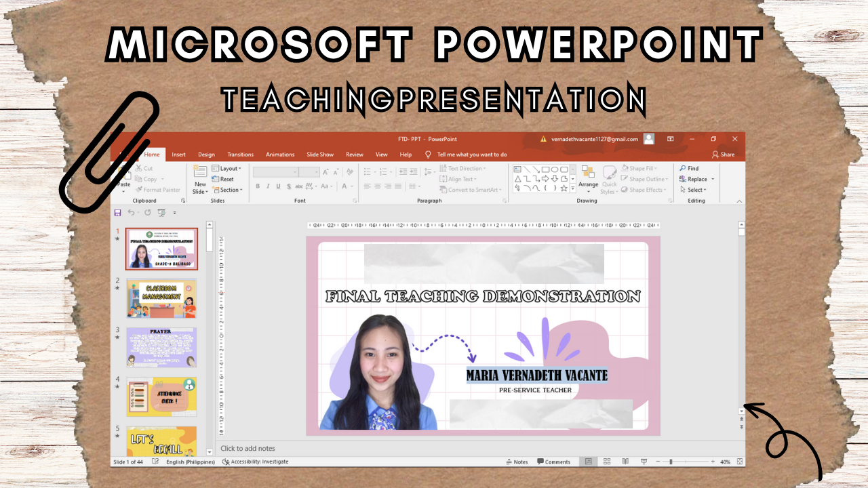
Task: Click the Cut command
Action: coord(144,169)
